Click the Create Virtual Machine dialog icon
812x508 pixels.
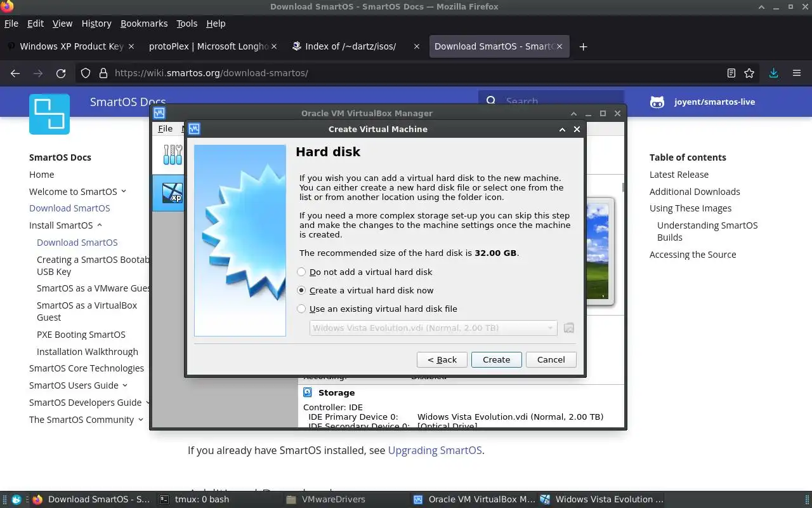pos(194,129)
